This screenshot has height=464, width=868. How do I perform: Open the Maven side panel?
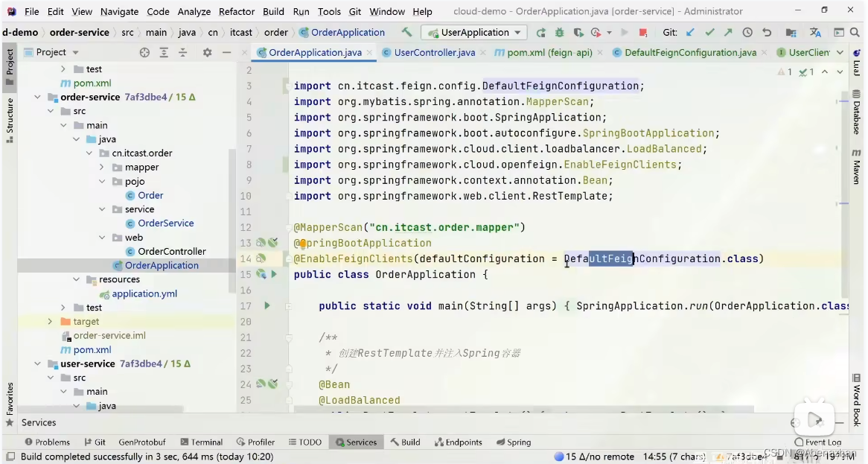click(856, 166)
